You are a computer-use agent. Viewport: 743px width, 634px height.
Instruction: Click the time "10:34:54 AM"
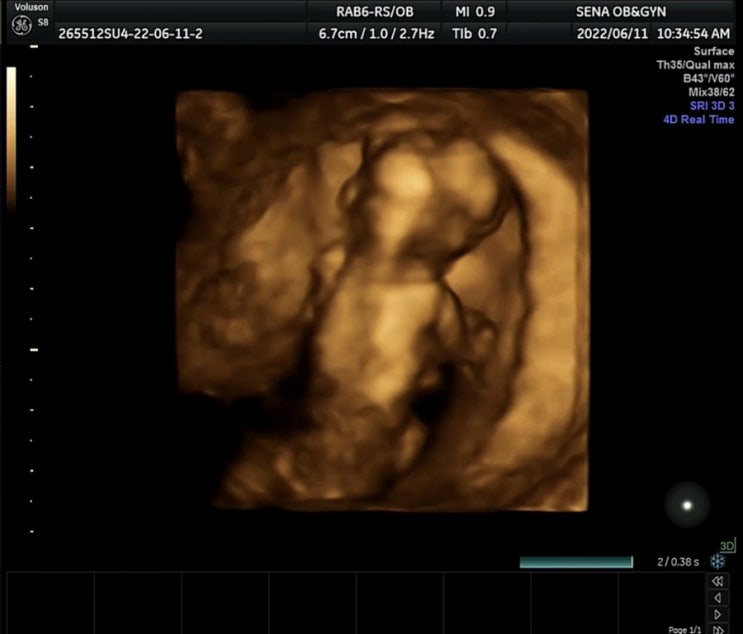coord(693,34)
